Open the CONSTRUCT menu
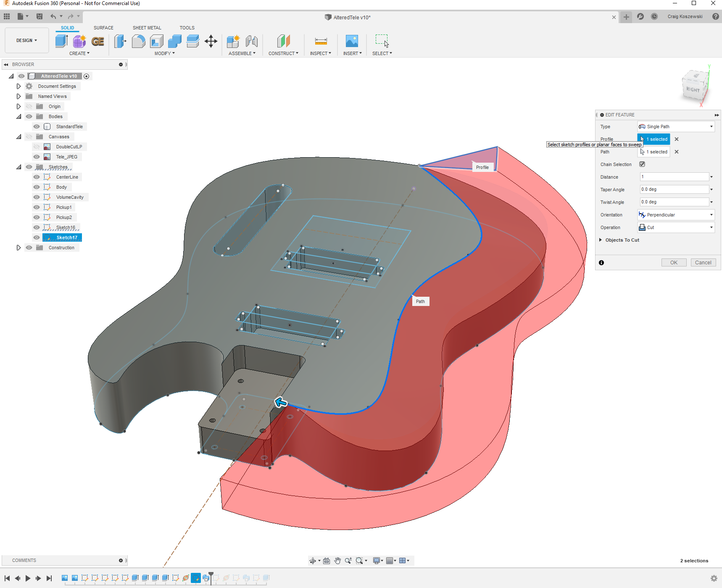 [x=284, y=53]
